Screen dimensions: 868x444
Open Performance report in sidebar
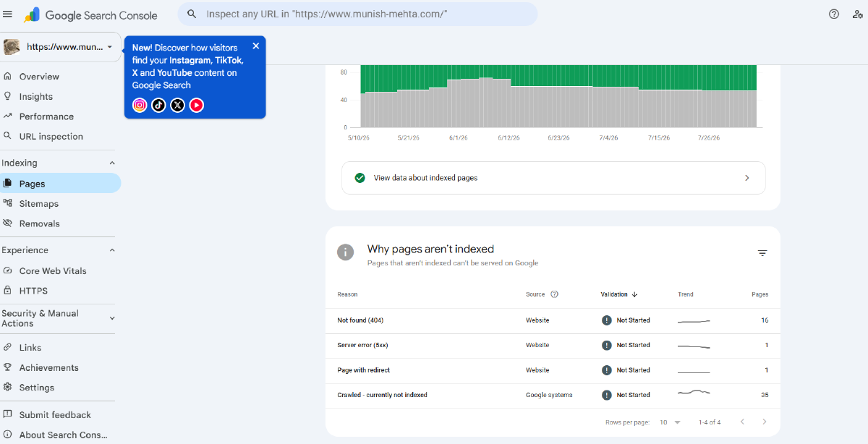click(46, 116)
